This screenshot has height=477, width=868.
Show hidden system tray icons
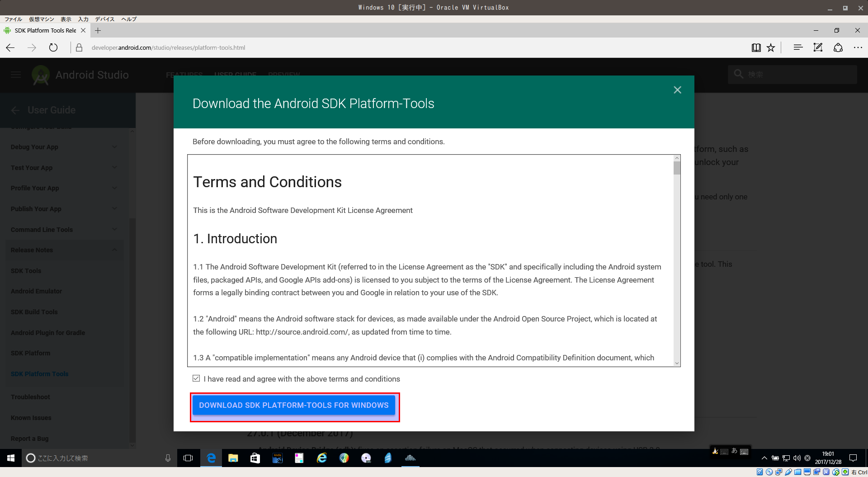click(764, 458)
